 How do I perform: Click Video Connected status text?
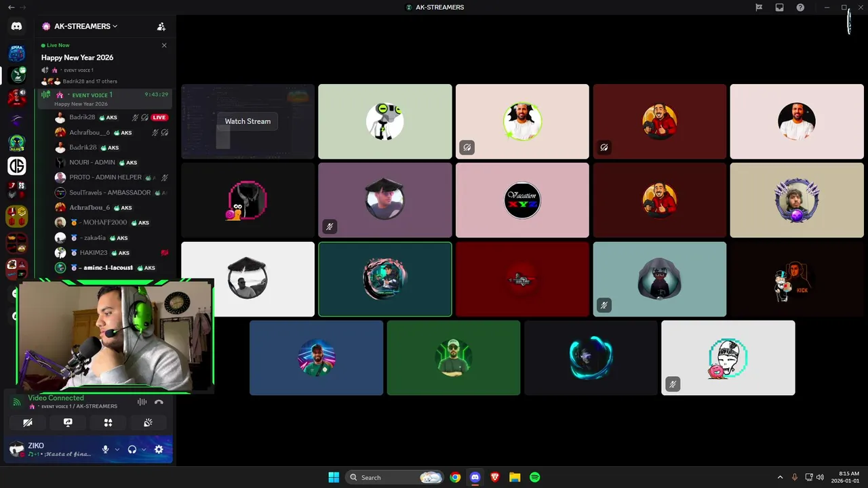coord(56,398)
